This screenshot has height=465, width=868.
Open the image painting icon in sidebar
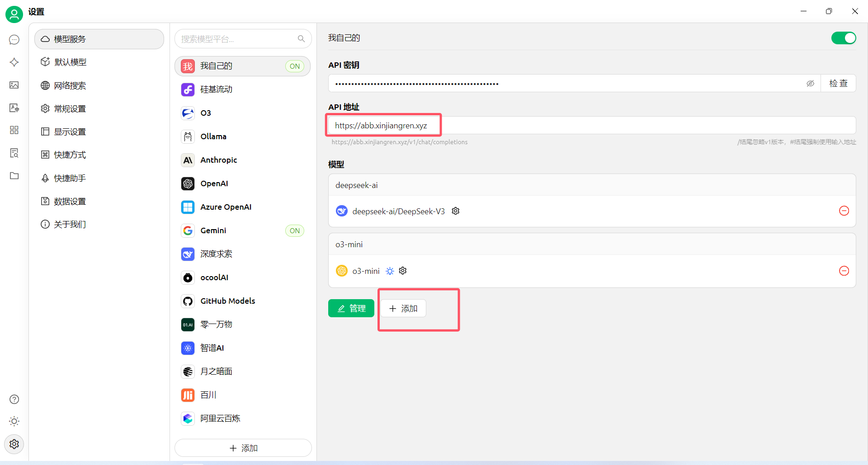(x=14, y=85)
